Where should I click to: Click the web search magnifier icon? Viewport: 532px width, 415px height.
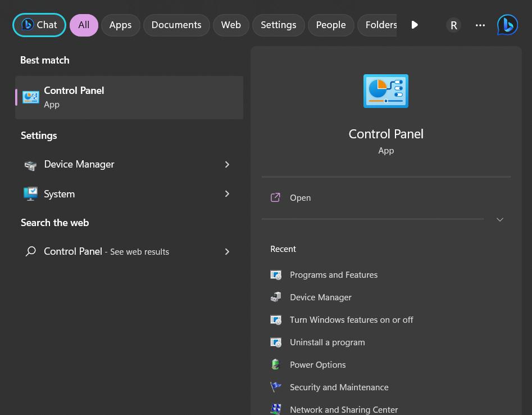pos(30,251)
